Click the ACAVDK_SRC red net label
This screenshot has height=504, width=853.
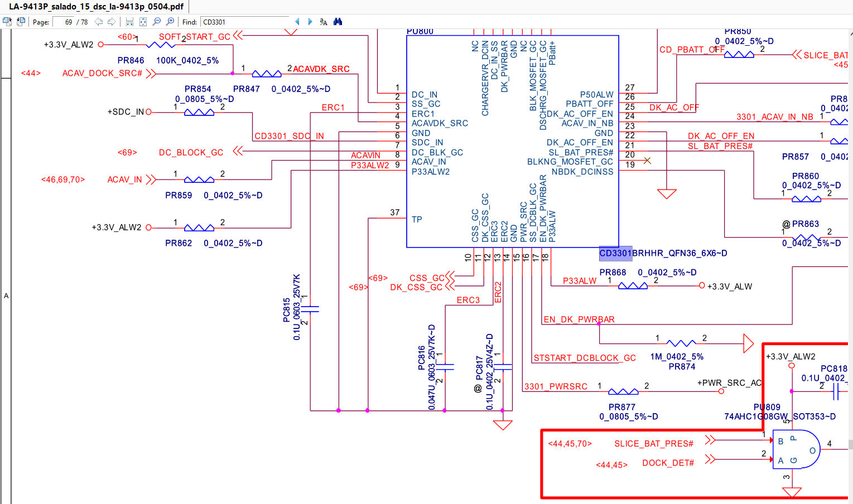tap(321, 69)
